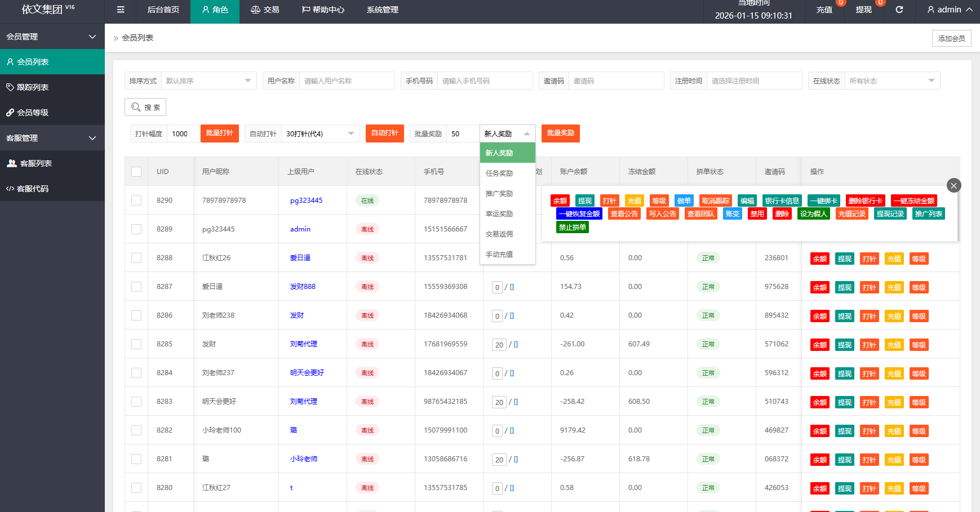
Task: Close the operations popup with X icon
Action: (x=954, y=185)
